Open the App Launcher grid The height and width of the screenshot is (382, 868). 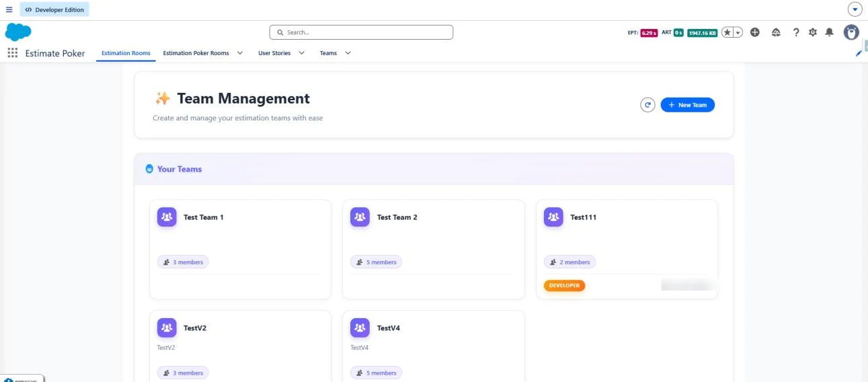pos(12,53)
